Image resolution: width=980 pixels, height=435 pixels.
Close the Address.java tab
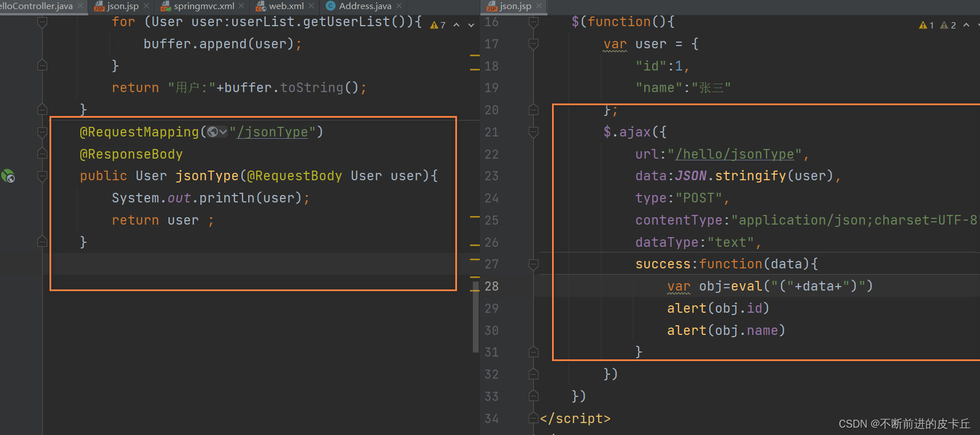399,6
